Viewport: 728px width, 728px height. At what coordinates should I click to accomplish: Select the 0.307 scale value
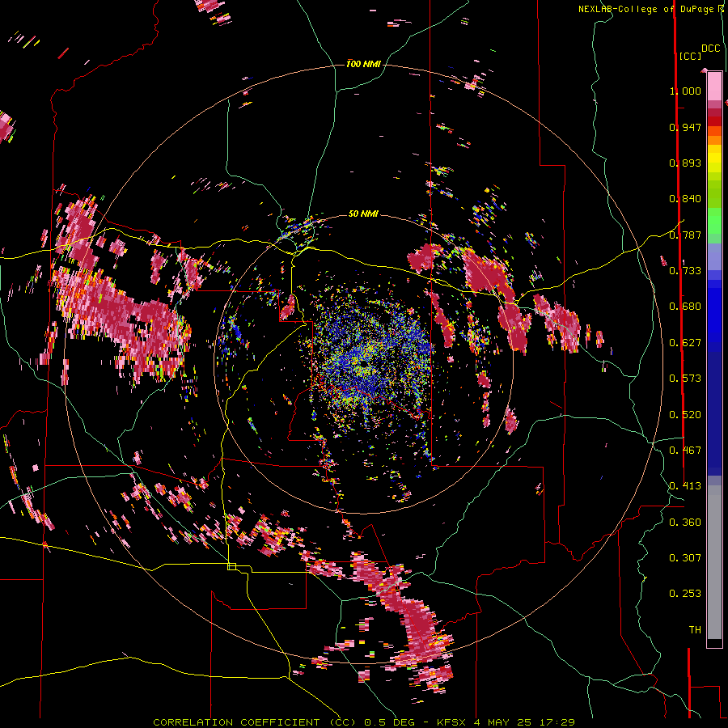(x=685, y=558)
